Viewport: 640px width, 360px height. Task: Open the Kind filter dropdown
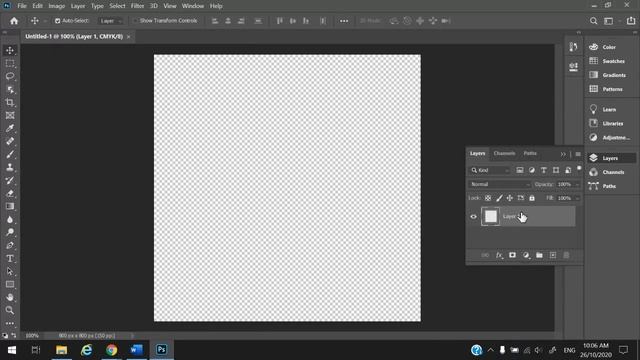coord(490,170)
